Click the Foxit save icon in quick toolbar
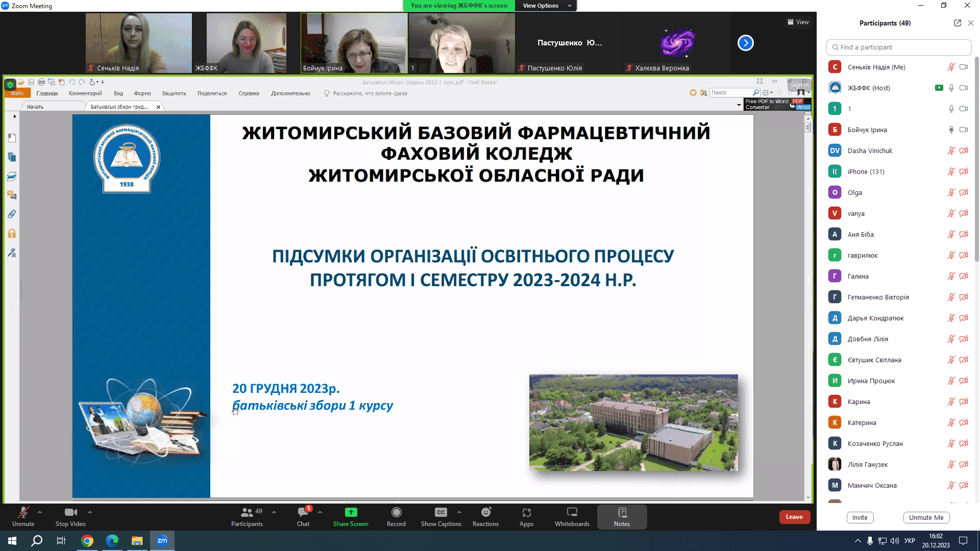980x551 pixels. click(31, 82)
